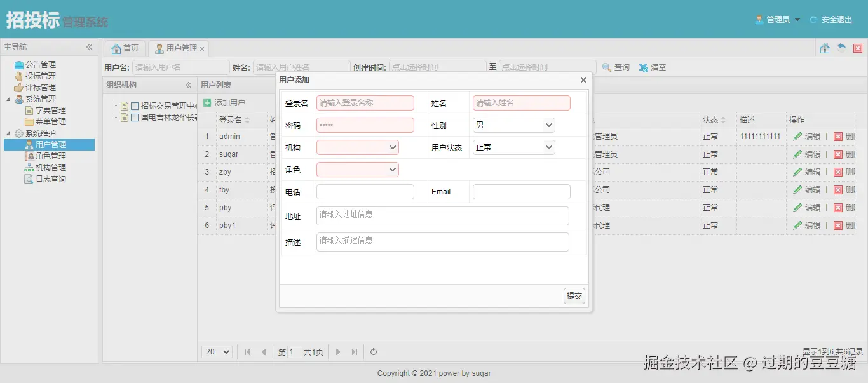Click the 姓名 input in dialog

522,103
